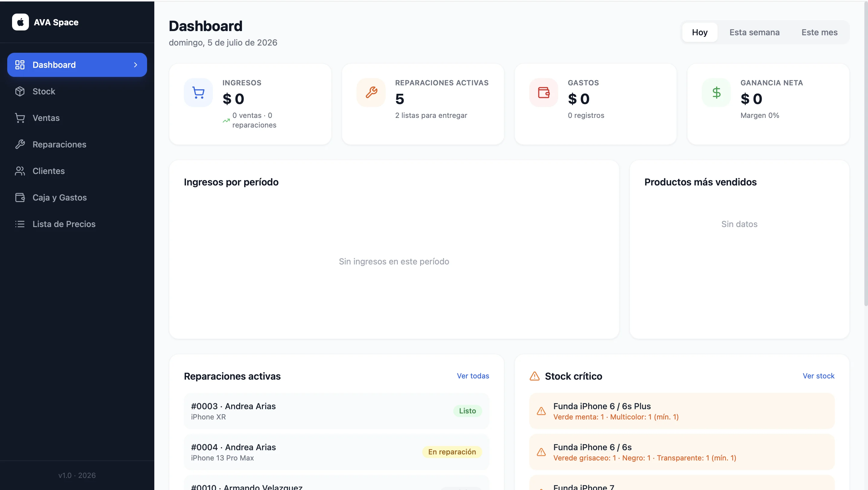This screenshot has width=868, height=490.
Task: Click the page vertical scrollbar
Action: [x=866, y=153]
